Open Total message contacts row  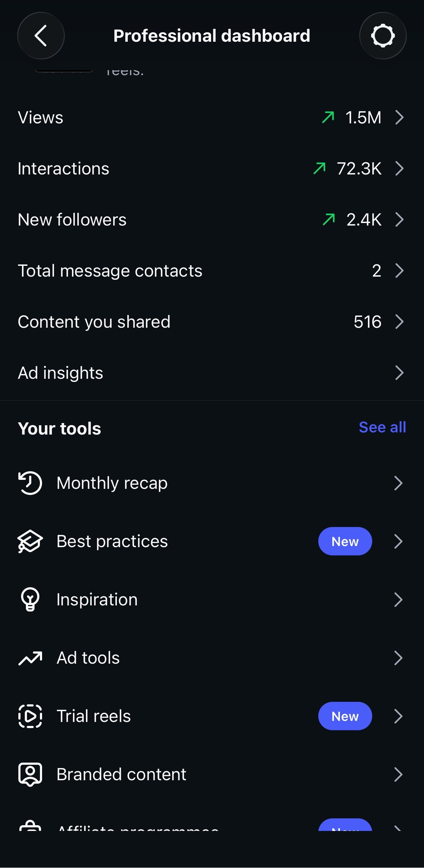212,271
